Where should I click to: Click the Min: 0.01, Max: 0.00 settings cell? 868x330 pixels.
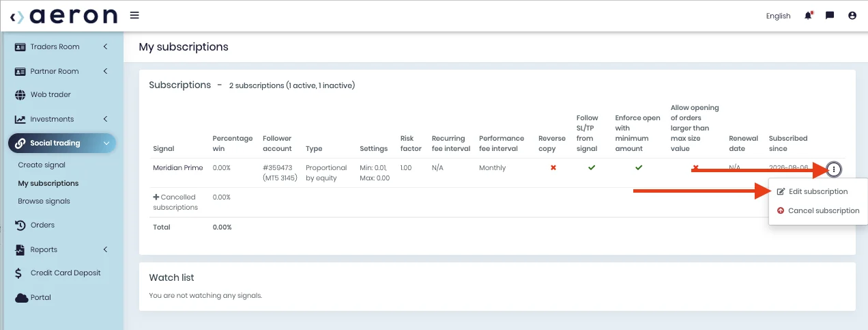click(375, 173)
